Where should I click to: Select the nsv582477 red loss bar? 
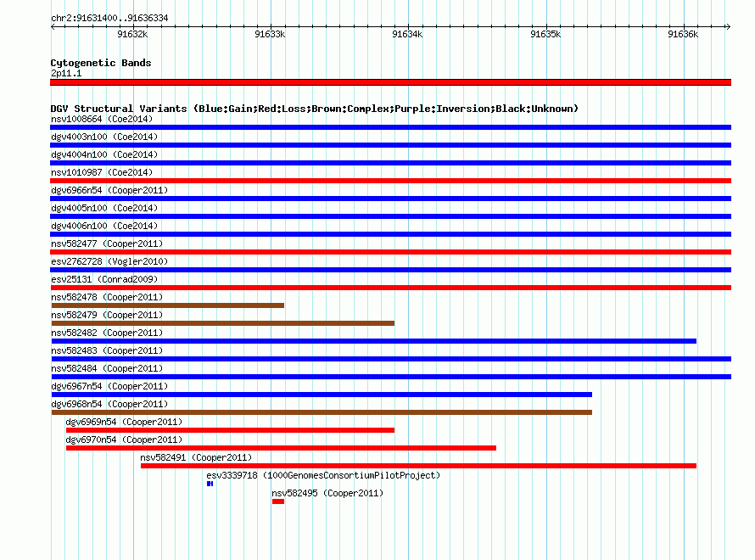coord(390,252)
